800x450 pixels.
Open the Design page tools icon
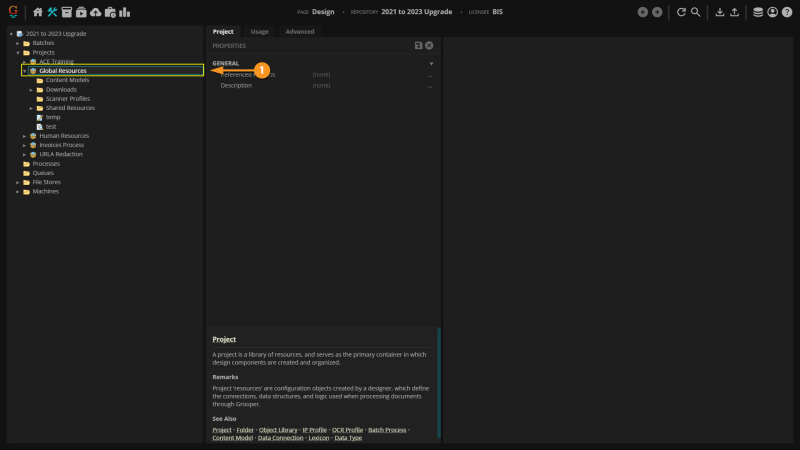(x=52, y=12)
